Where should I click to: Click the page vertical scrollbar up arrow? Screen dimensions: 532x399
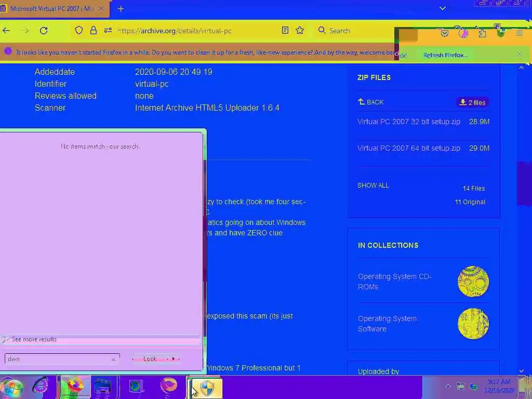click(522, 68)
